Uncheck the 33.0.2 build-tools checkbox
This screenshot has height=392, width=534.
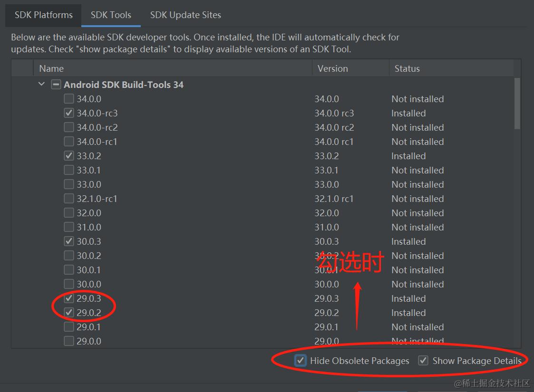69,156
